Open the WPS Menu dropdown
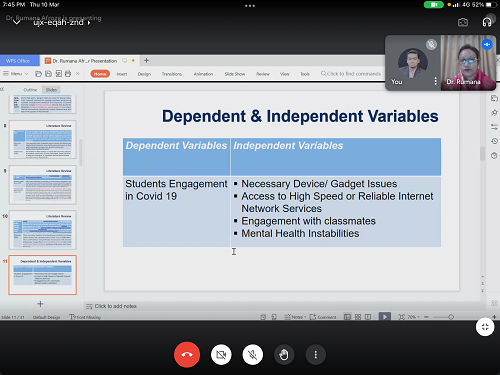500x375 pixels. coord(16,74)
